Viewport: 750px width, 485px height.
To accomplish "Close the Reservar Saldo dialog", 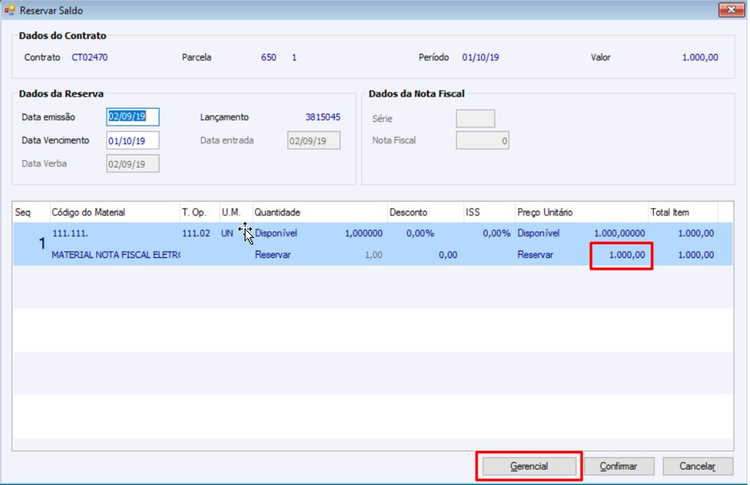I will pos(731,10).
